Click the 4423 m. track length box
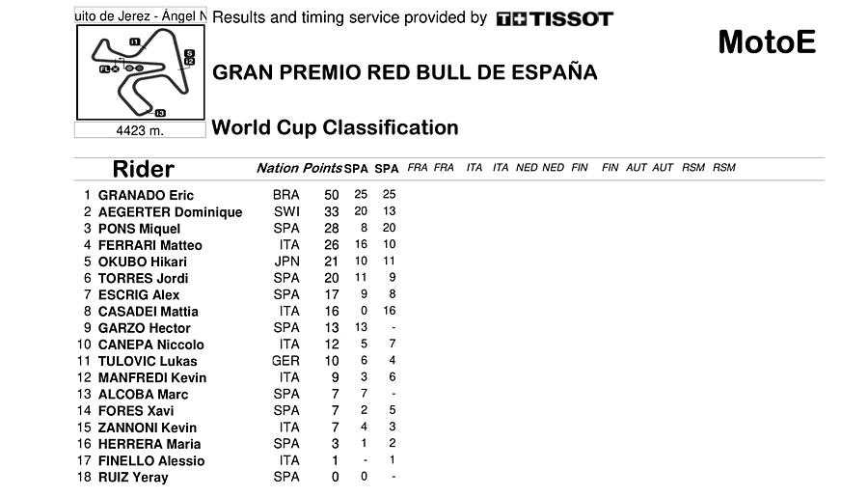This screenshot has width=868, height=497. tap(140, 131)
